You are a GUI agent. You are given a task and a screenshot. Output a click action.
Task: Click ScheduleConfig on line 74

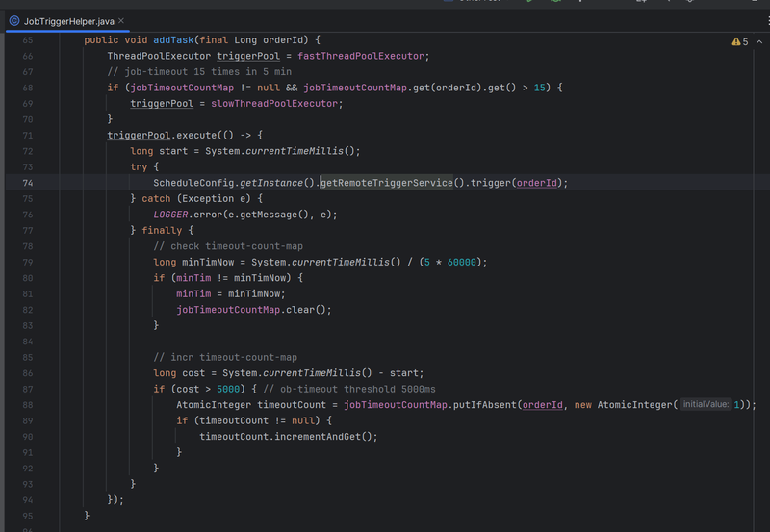pyautogui.click(x=193, y=183)
